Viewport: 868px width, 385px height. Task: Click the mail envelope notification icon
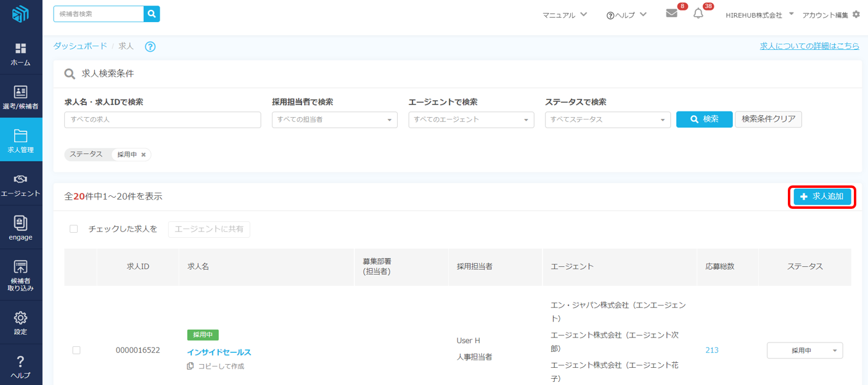coord(671,14)
